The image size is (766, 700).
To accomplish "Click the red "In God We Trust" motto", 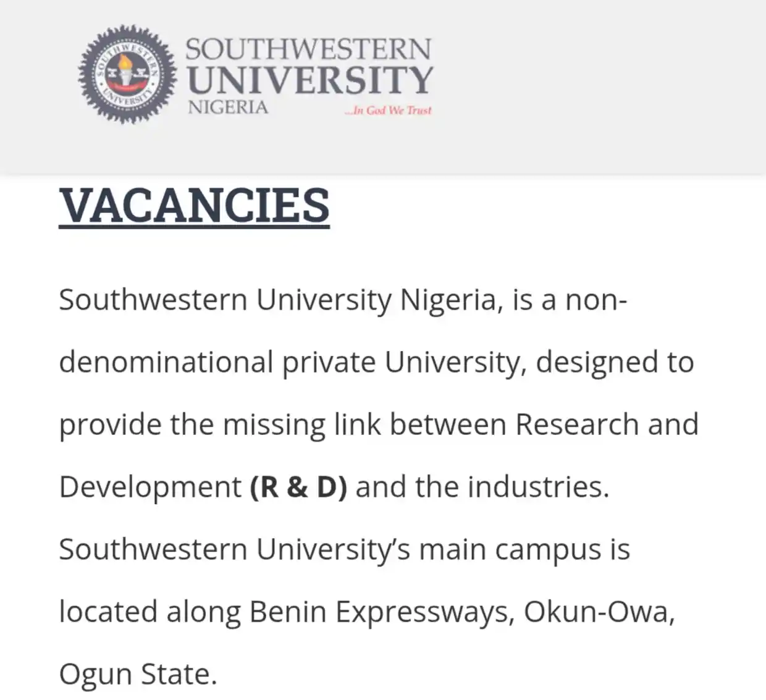I will click(389, 111).
